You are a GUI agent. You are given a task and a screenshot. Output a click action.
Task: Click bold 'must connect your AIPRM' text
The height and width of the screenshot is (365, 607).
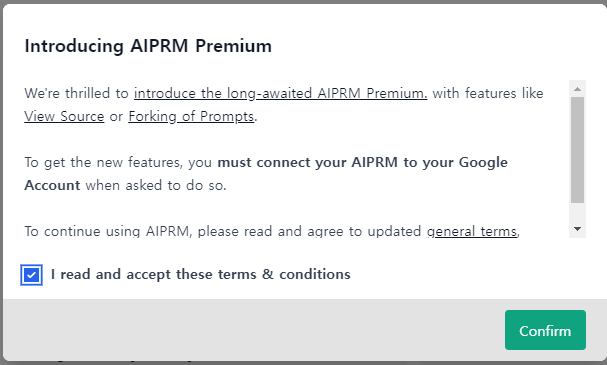point(308,162)
